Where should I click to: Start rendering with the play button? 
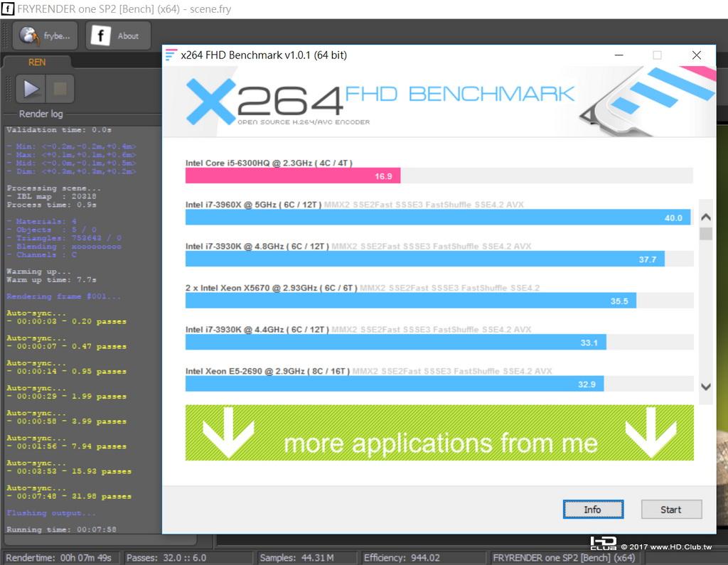31,89
